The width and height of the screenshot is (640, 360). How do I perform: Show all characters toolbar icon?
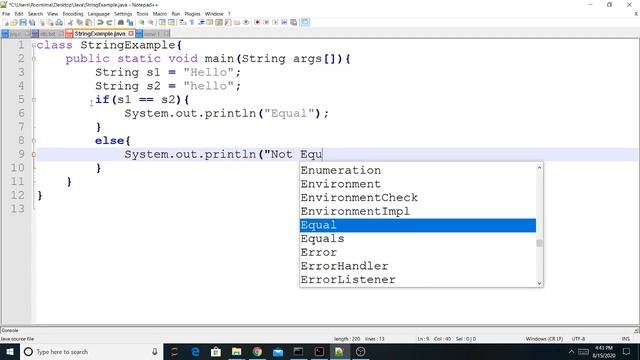tap(191, 22)
